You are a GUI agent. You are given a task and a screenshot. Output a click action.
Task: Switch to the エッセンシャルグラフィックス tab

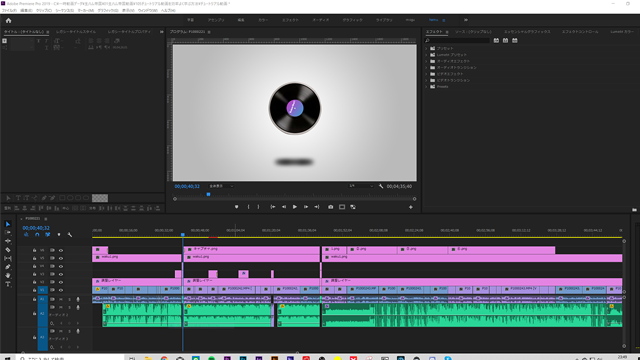527,32
